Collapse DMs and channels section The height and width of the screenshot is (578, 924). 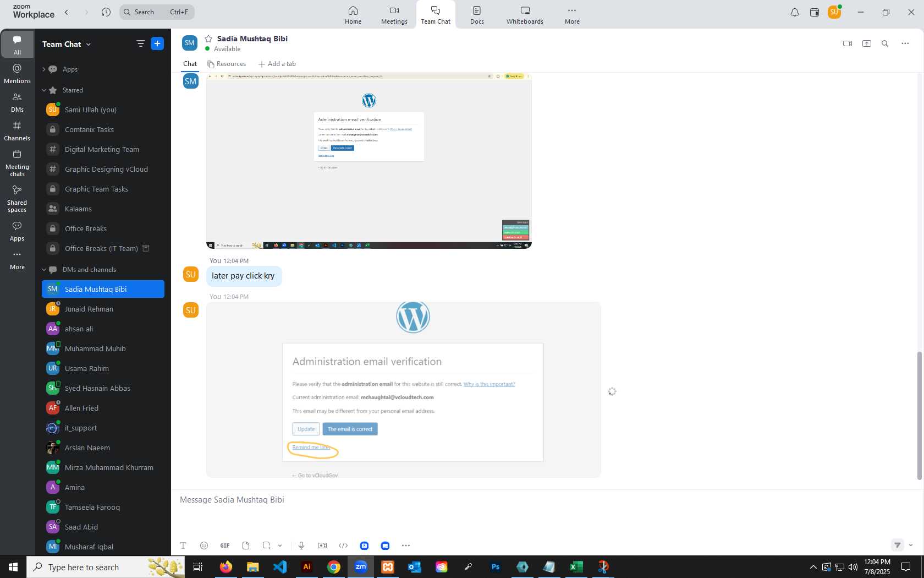pyautogui.click(x=43, y=270)
